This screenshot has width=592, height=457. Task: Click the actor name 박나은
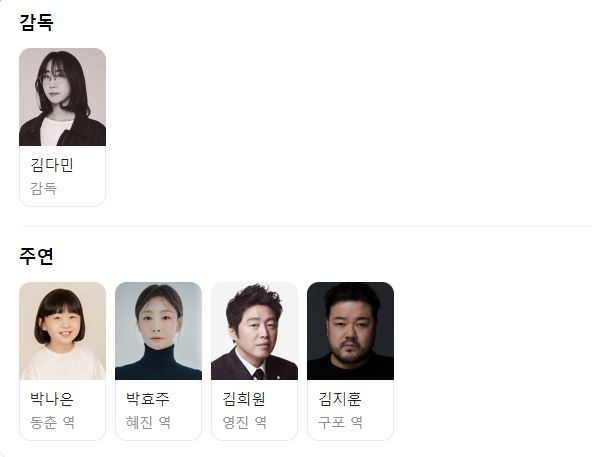click(52, 399)
